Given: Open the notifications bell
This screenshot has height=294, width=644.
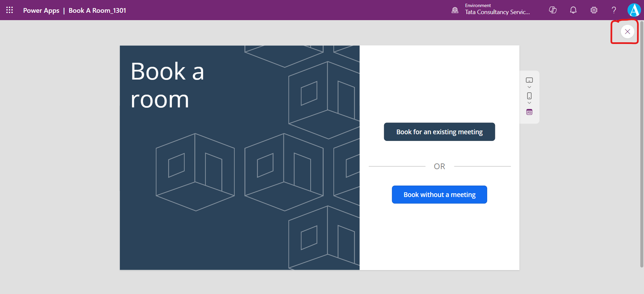Looking at the screenshot, I should point(573,10).
